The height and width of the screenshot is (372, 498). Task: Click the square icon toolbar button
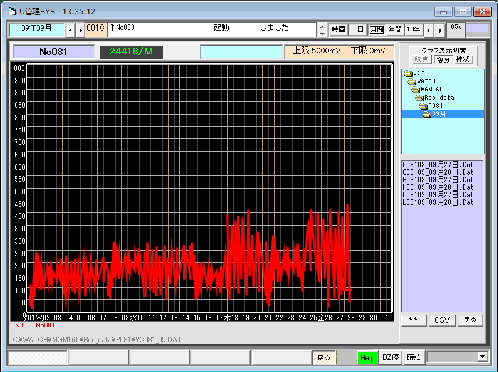pos(359,29)
